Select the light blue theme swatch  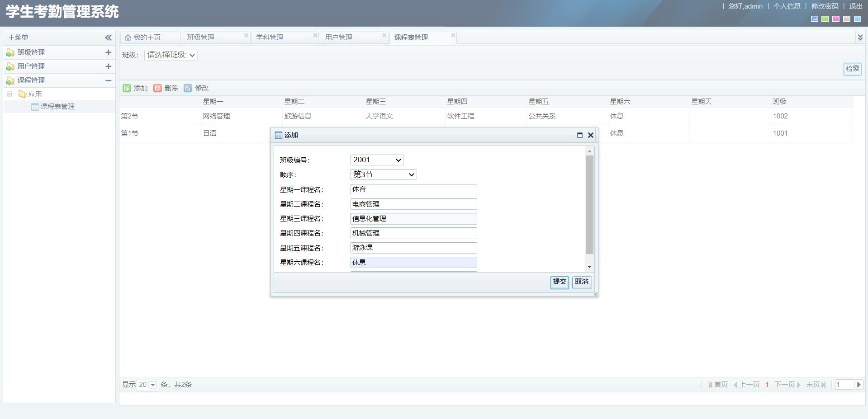[858, 19]
